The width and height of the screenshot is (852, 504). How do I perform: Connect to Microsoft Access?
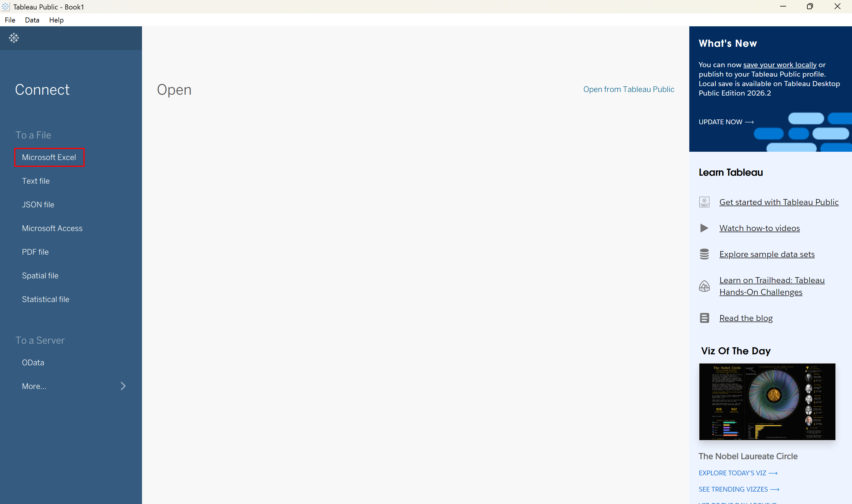(x=52, y=228)
